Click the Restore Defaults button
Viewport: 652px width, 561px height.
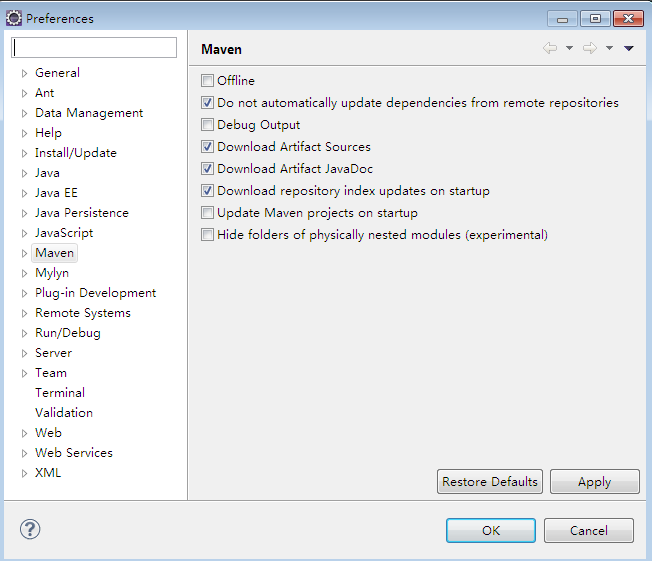click(x=490, y=482)
